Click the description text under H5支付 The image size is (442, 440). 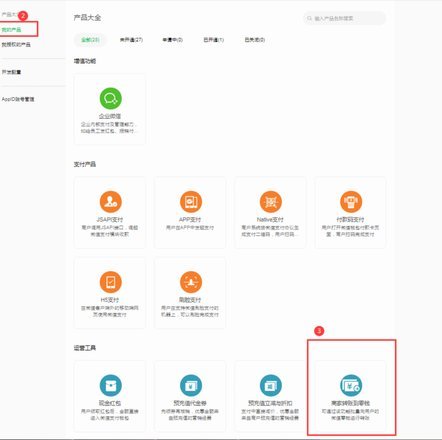[x=110, y=311]
